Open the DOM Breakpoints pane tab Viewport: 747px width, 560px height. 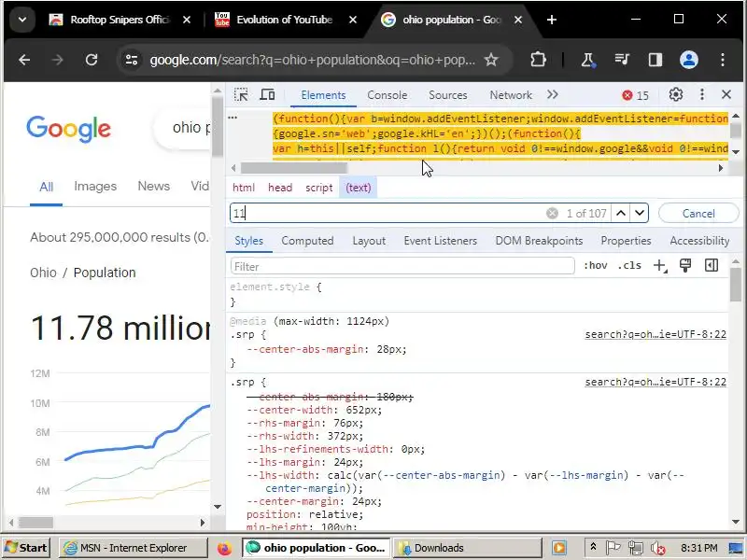point(539,241)
